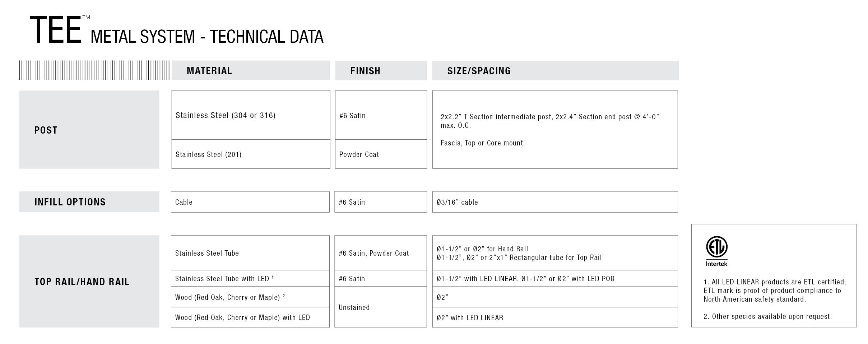Select the Stainless Steel (201) cell
This screenshot has height=344, width=868.
(251, 154)
